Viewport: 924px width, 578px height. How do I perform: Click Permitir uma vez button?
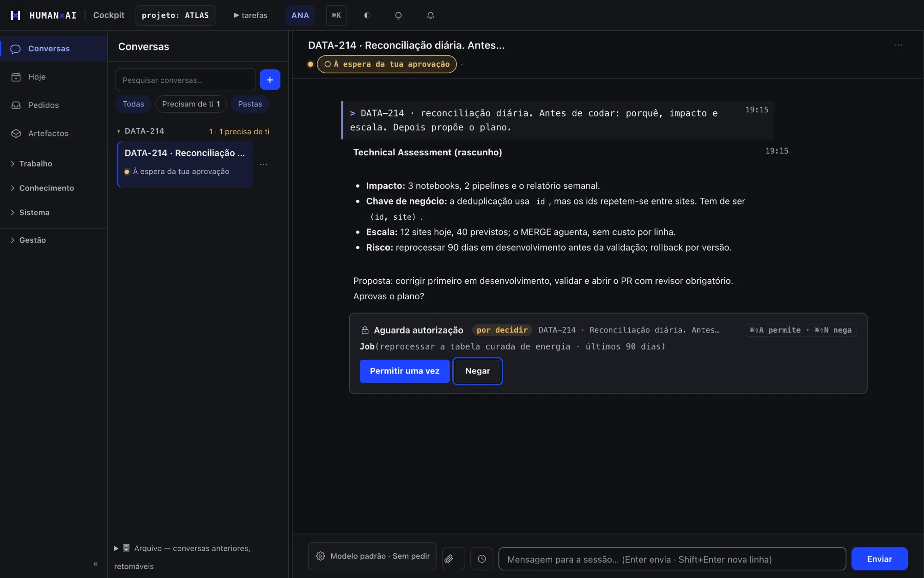(405, 371)
